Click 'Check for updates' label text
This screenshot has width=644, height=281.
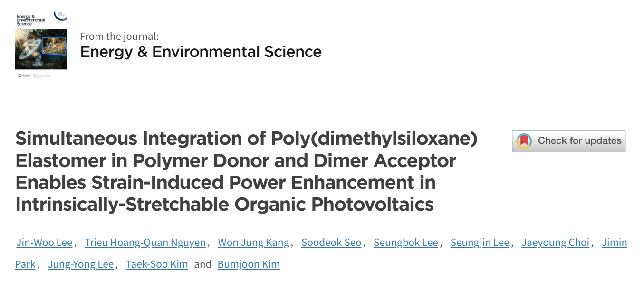579,140
